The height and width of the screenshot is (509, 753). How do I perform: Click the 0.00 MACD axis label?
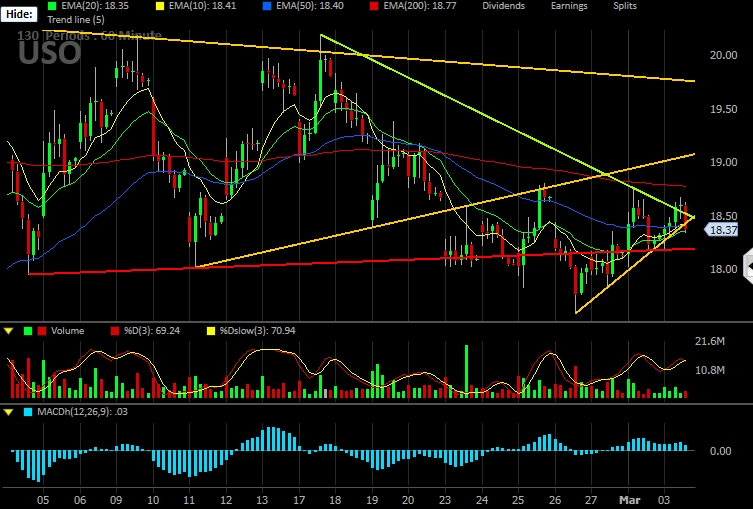coord(721,451)
